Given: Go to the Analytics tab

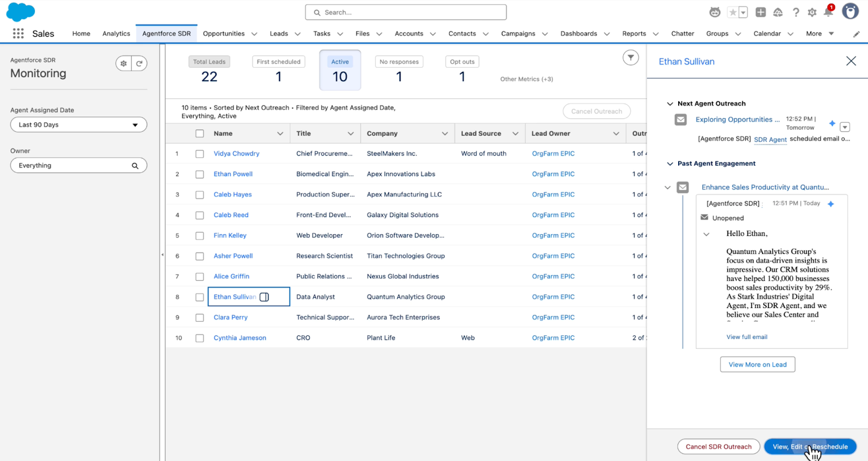Looking at the screenshot, I should click(x=116, y=34).
